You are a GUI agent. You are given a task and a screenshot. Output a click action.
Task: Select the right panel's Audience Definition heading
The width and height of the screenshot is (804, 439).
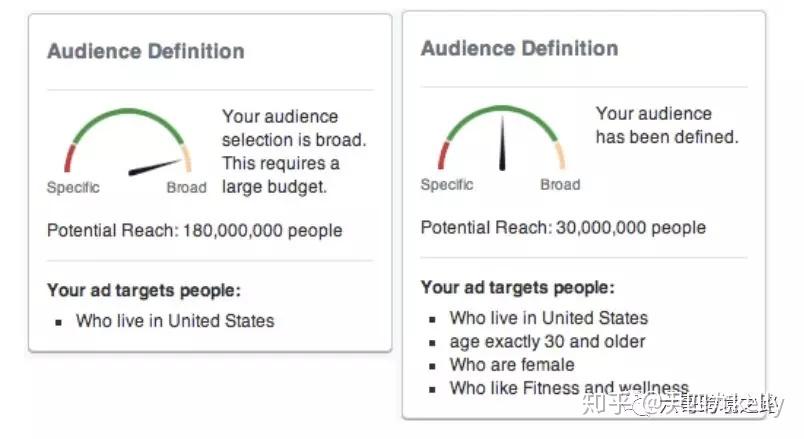[519, 48]
